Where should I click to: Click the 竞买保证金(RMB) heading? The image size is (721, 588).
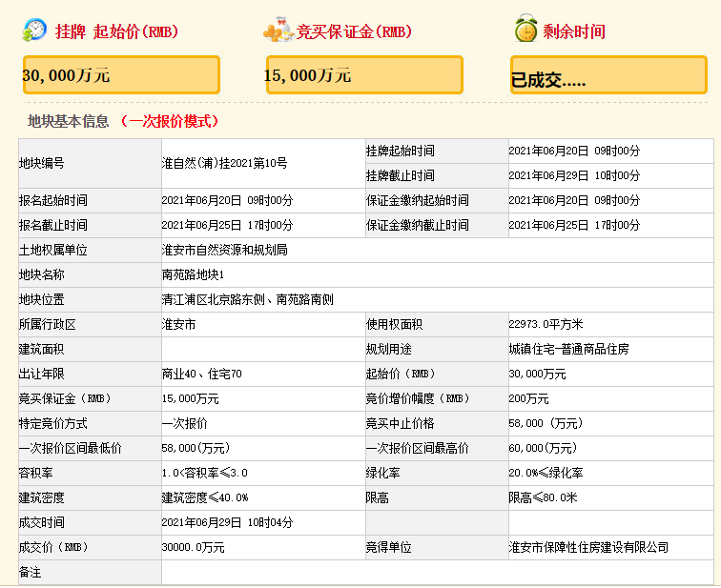(x=354, y=31)
